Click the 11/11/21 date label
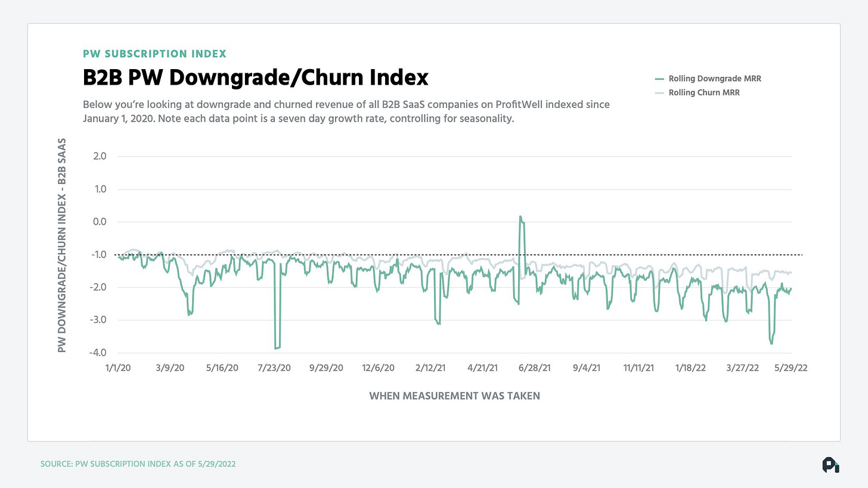868x488 pixels. click(638, 368)
